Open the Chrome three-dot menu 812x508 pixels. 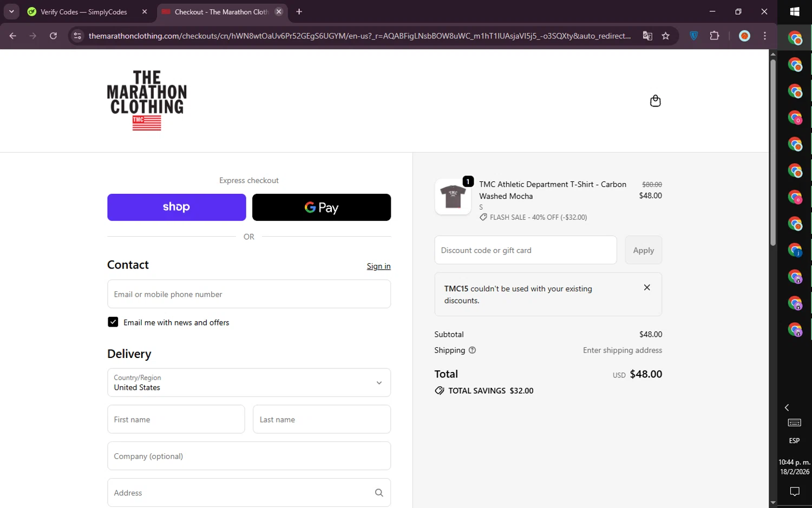tap(765, 36)
